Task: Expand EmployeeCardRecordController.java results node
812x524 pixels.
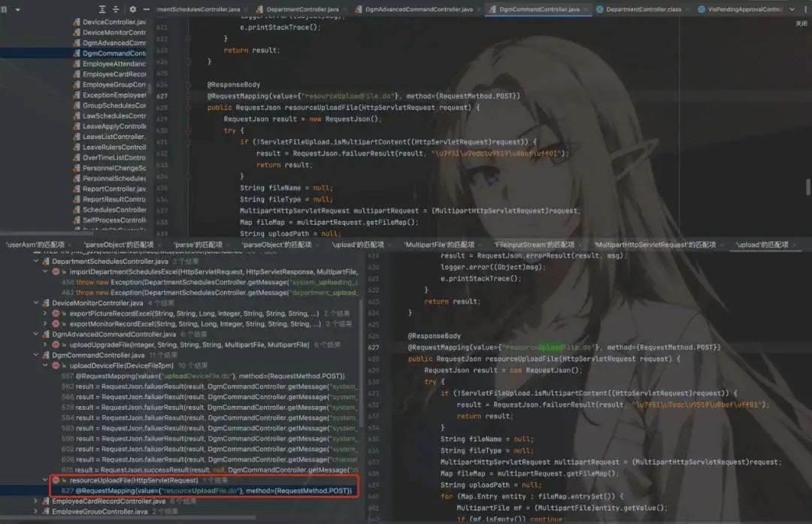Action: pyautogui.click(x=36, y=501)
